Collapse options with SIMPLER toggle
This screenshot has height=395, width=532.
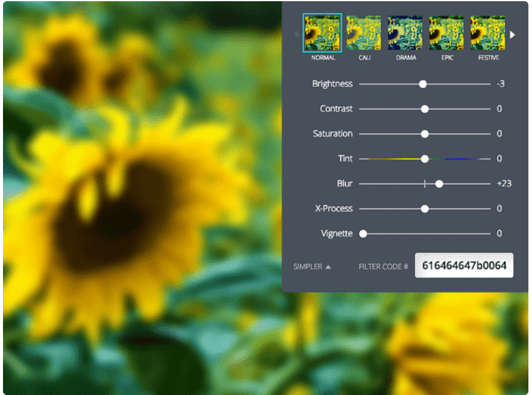pyautogui.click(x=312, y=267)
